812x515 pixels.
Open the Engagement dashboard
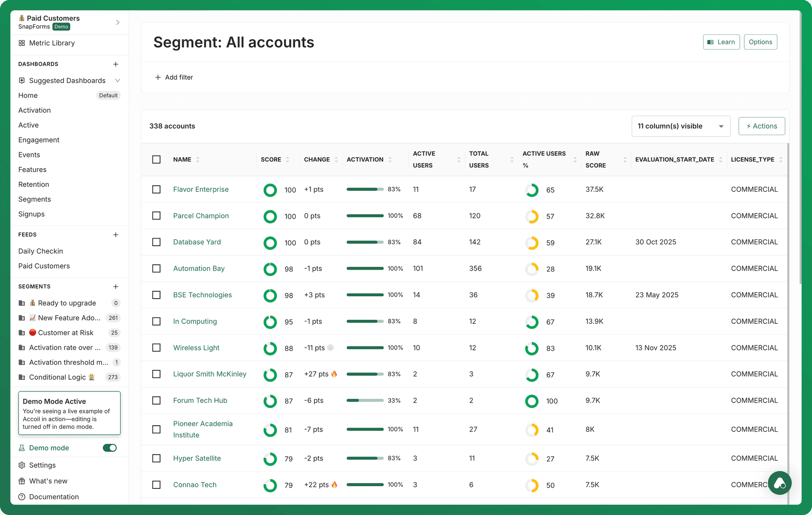[39, 140]
